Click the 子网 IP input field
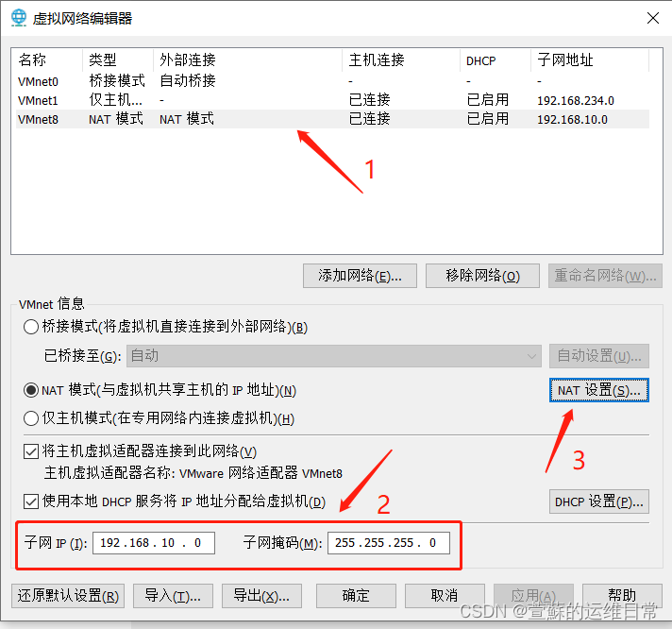672x629 pixels. 154,543
